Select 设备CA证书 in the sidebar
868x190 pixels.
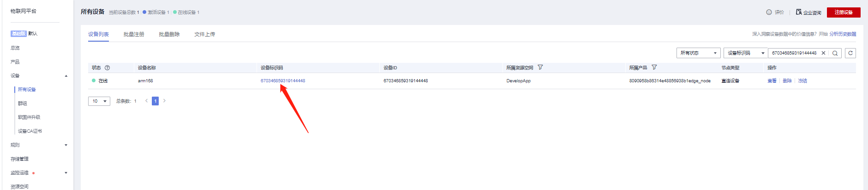[x=30, y=131]
